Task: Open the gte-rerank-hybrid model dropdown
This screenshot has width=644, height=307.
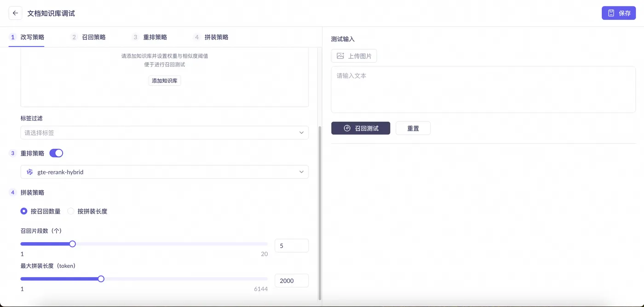Action: (165, 172)
